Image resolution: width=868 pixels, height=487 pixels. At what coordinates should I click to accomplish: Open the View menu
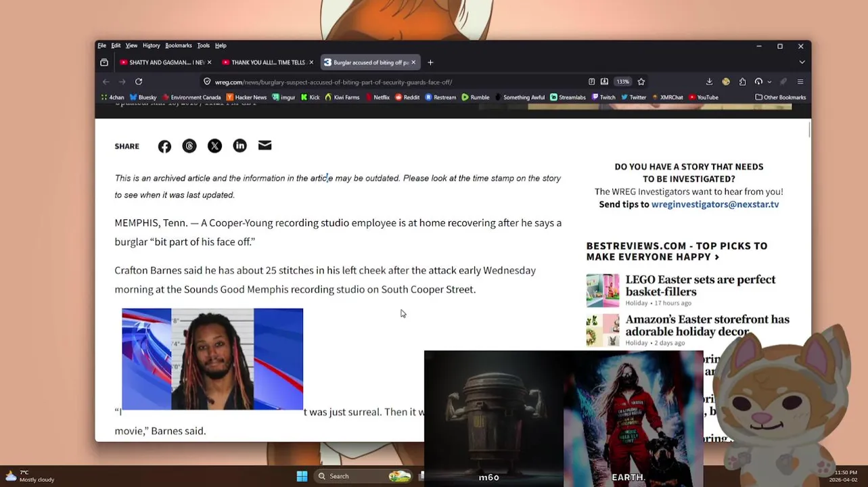(131, 45)
